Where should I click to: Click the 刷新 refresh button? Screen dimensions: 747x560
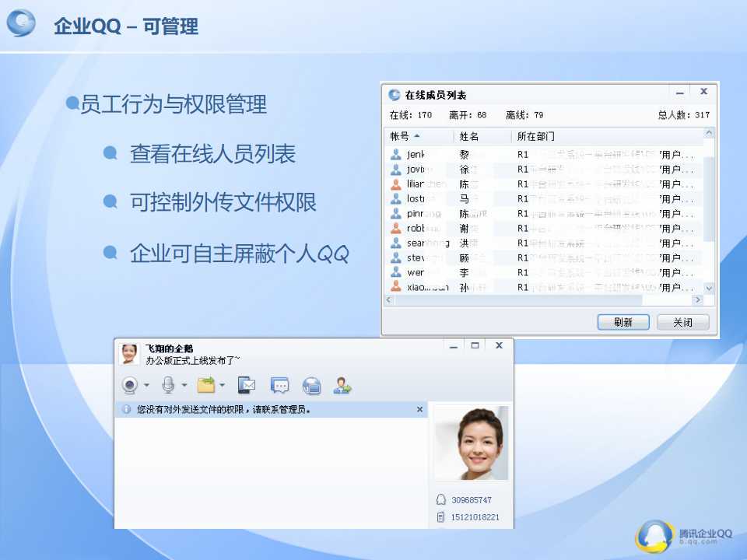622,322
